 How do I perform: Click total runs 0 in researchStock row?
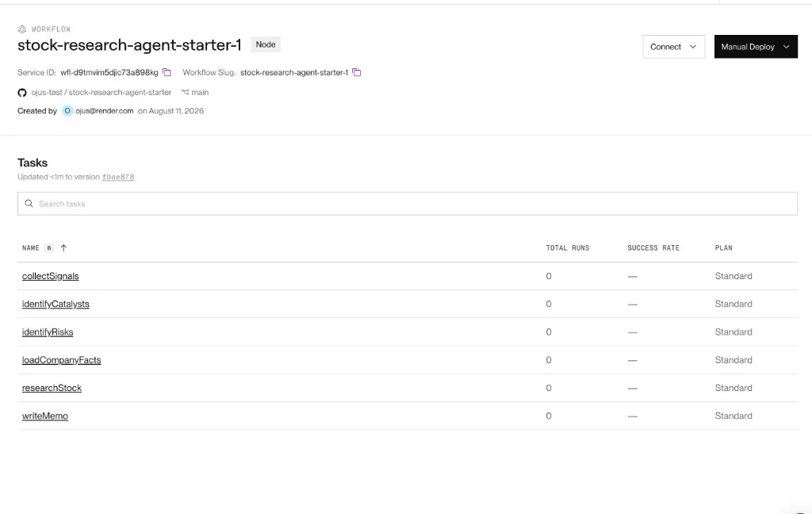[x=549, y=388]
